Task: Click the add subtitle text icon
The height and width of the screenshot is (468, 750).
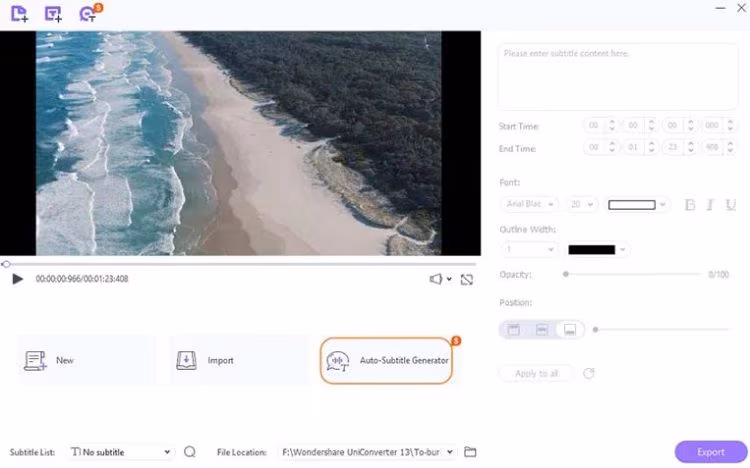Action: [53, 13]
